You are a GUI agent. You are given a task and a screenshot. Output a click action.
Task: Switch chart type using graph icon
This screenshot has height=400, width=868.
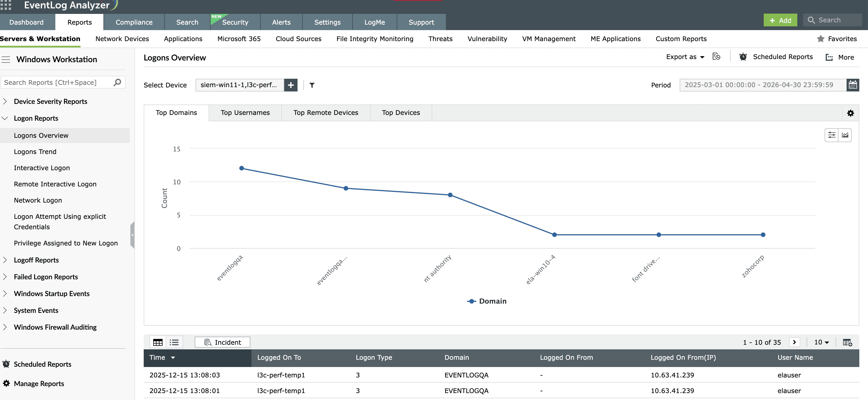click(845, 135)
